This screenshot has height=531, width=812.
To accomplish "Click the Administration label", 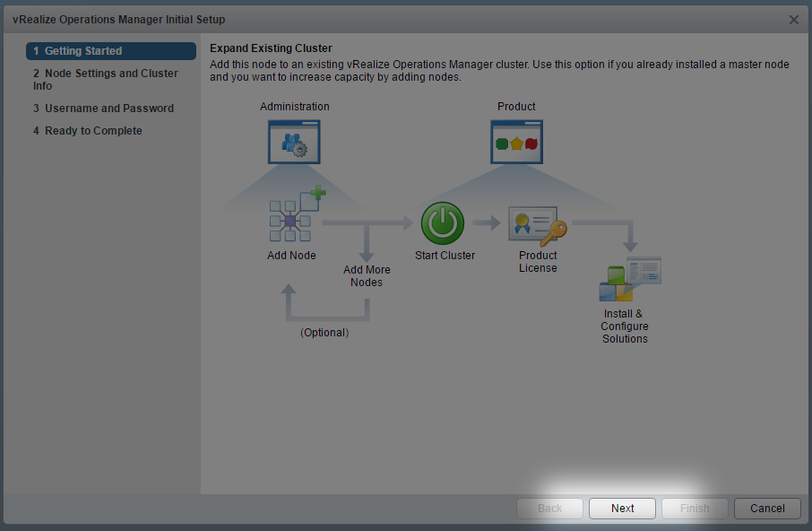I will 295,106.
